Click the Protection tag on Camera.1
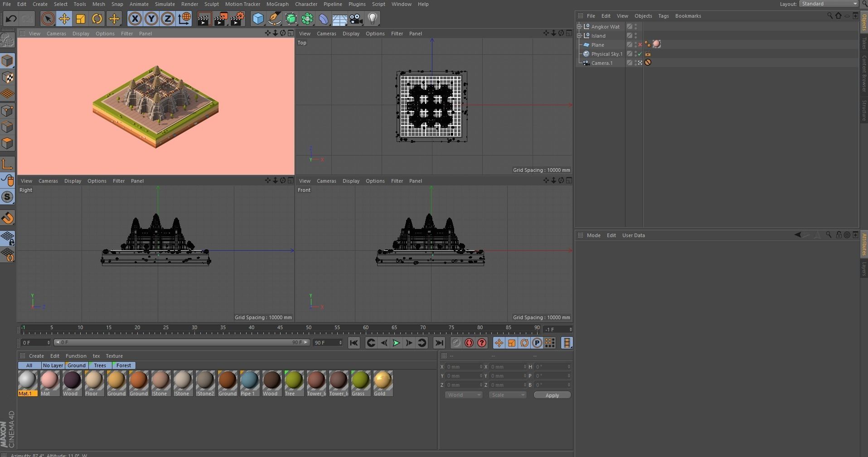The width and height of the screenshot is (868, 457). (648, 63)
